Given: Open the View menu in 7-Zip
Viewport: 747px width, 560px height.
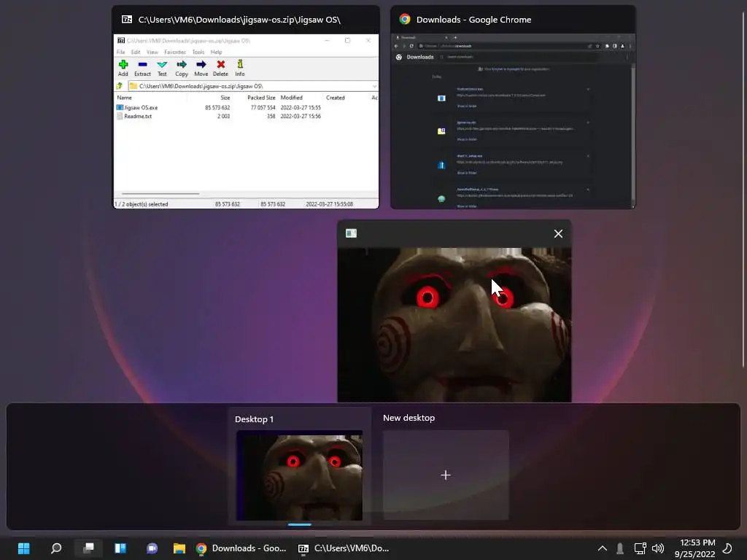Looking at the screenshot, I should click(152, 52).
